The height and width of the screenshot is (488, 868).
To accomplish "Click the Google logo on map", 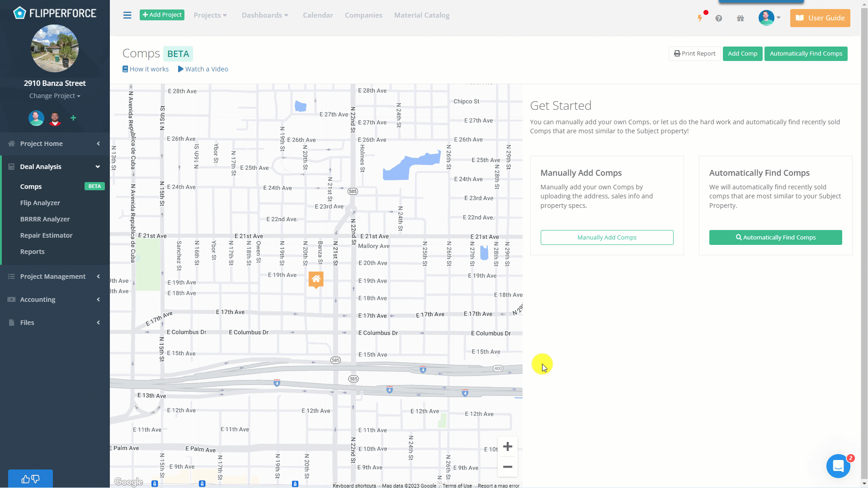I will (x=129, y=482).
